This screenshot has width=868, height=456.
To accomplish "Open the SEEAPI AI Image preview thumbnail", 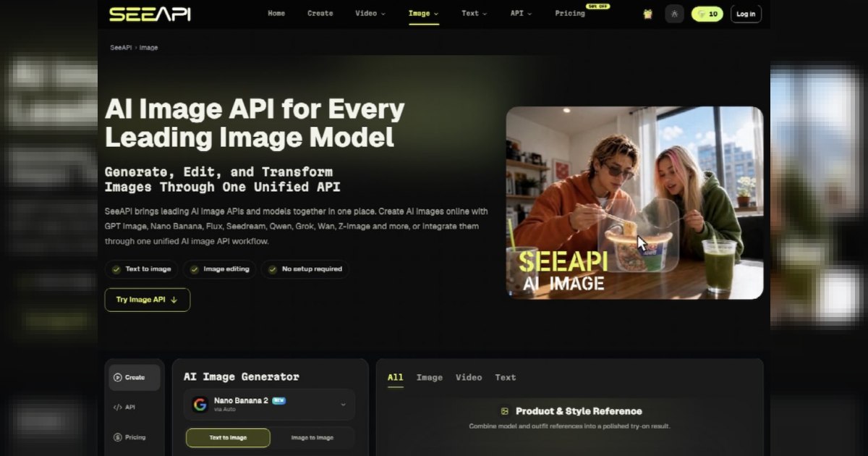I will click(x=634, y=203).
